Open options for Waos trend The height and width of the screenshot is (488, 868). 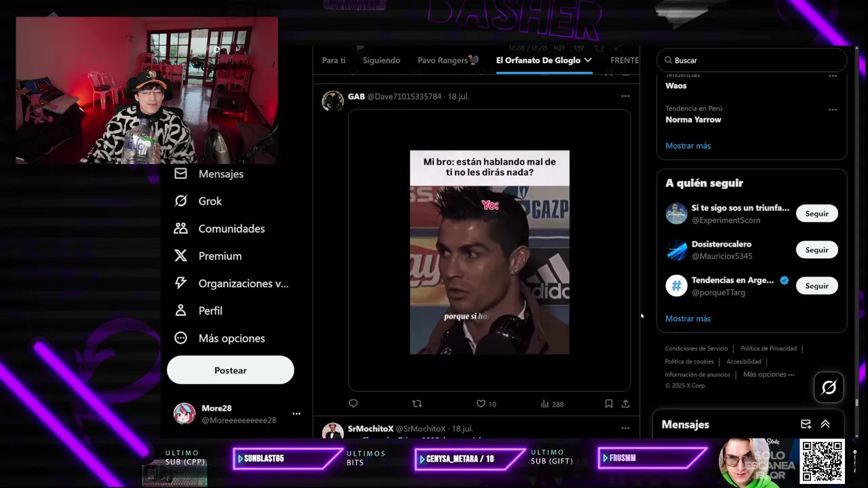point(833,76)
